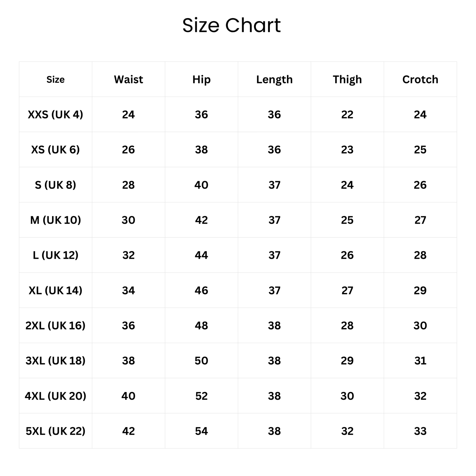Image resolution: width=476 pixels, height=476 pixels.
Task: Select the 4XL (UK 20) row label
Action: (x=55, y=396)
